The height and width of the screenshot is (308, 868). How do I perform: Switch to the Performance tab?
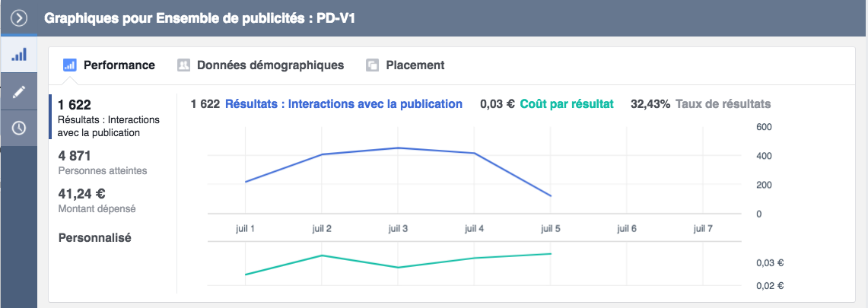(x=119, y=65)
